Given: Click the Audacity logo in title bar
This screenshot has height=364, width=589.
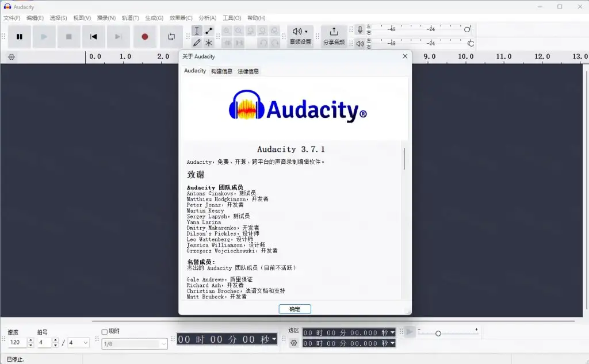Looking at the screenshot, I should 7,6.
